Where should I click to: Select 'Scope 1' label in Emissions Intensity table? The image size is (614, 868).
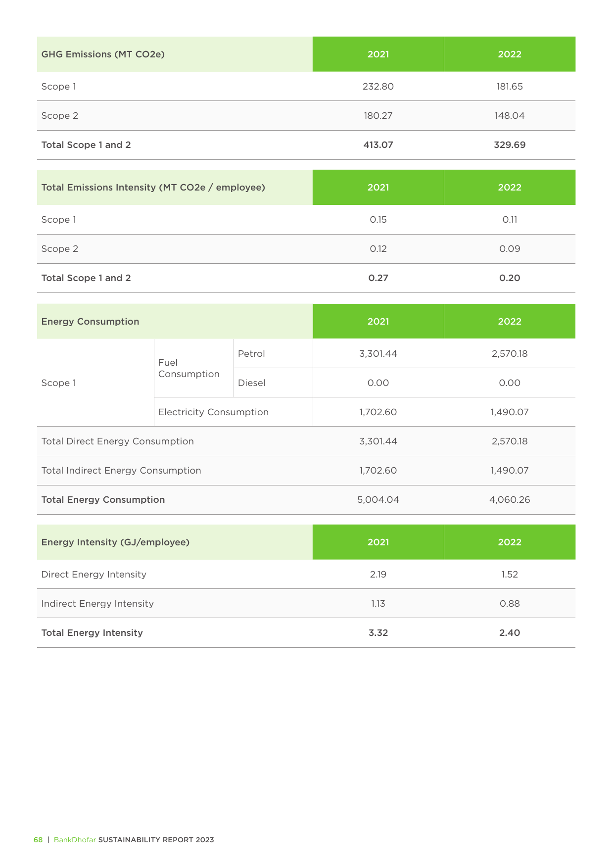[59, 220]
